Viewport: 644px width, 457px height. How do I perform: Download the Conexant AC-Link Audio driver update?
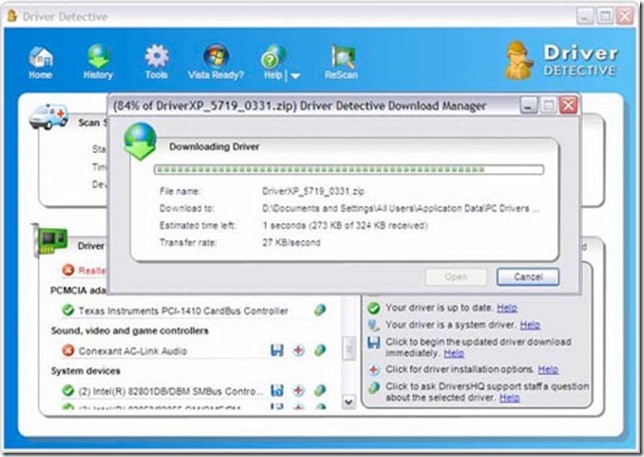277,351
